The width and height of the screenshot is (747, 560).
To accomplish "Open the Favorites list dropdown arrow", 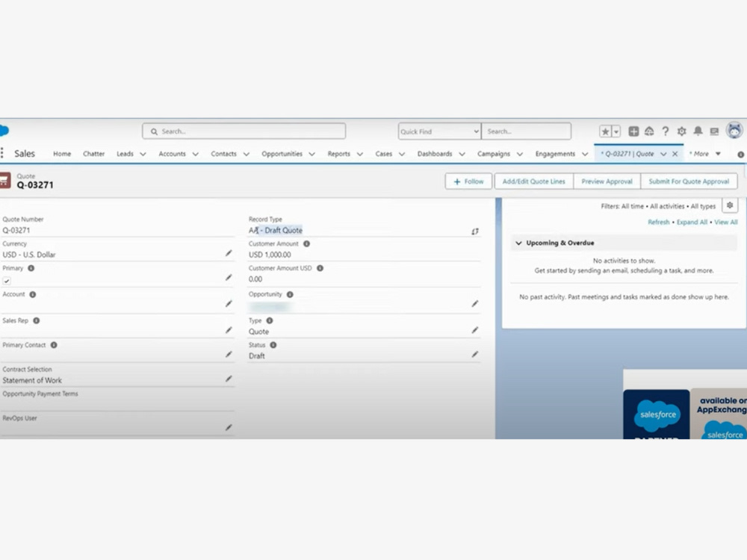I will click(616, 131).
